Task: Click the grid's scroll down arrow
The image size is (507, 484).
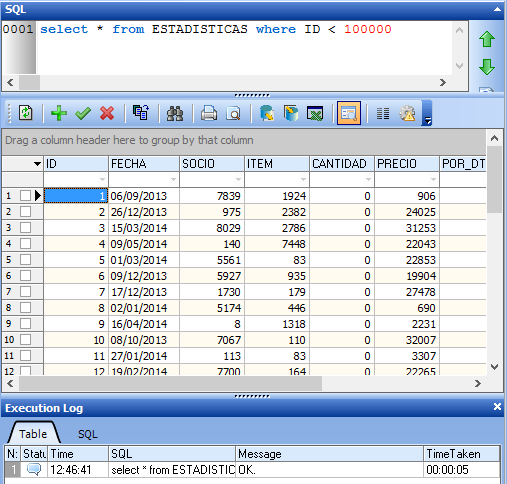Action: [494, 367]
